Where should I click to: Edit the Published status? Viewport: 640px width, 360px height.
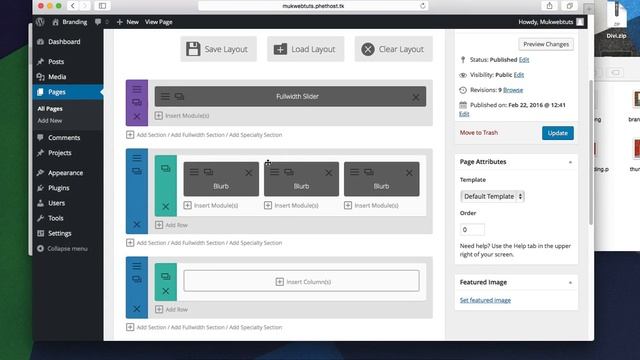tap(524, 60)
